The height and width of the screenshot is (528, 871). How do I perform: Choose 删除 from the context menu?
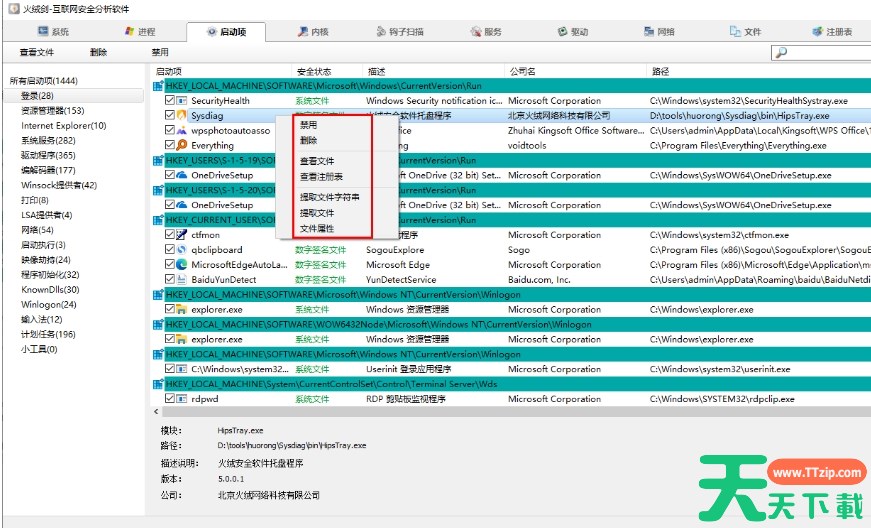pyautogui.click(x=309, y=140)
